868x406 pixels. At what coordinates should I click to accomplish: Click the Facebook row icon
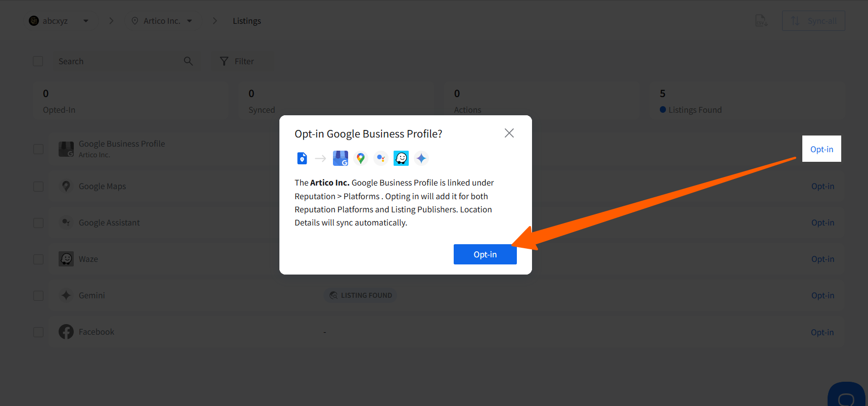click(66, 332)
